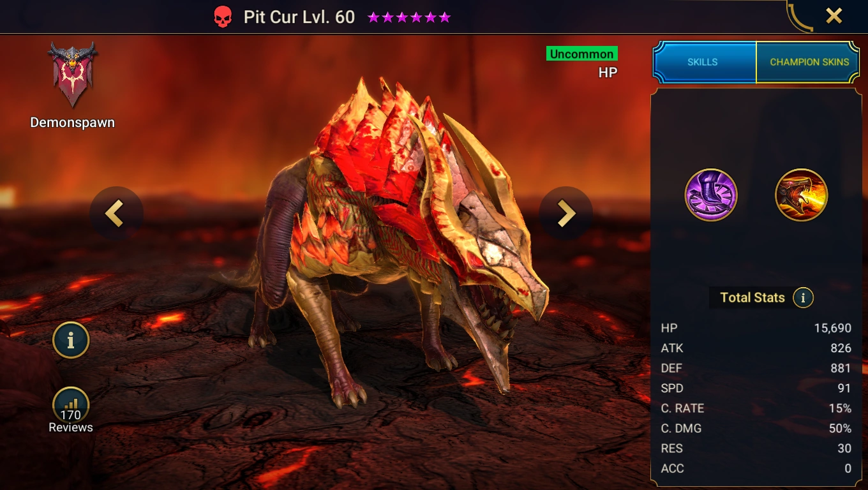Click the six purple star rank
Viewport: 868px width, 490px height.
point(409,17)
